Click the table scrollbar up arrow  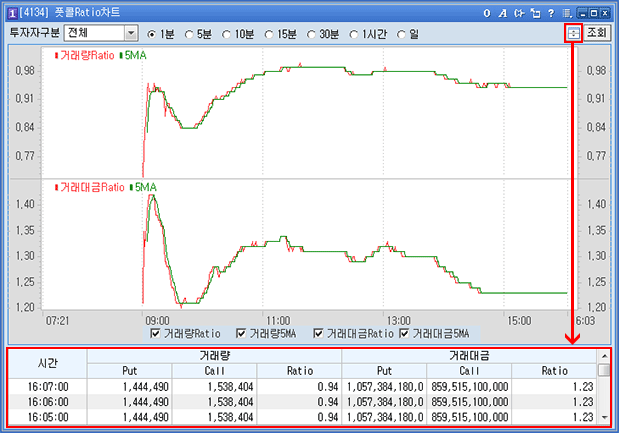tap(602, 356)
